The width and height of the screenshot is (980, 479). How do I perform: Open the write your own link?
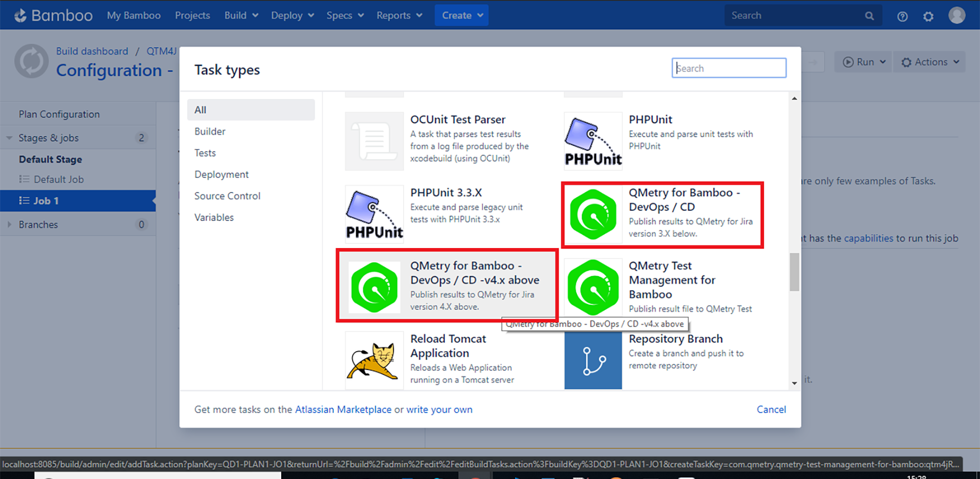pos(439,409)
